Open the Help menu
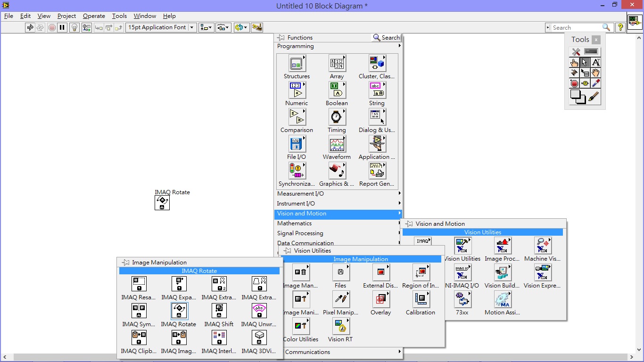The height and width of the screenshot is (362, 644). tap(169, 16)
